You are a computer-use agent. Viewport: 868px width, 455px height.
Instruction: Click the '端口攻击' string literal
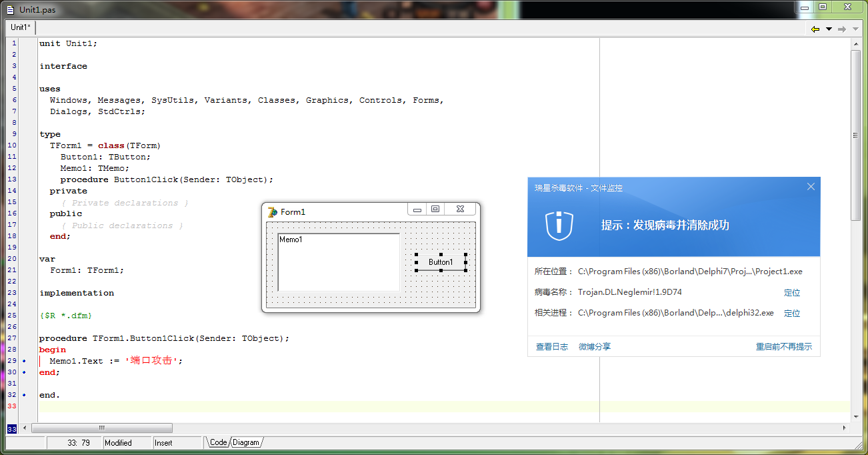pyautogui.click(x=151, y=361)
